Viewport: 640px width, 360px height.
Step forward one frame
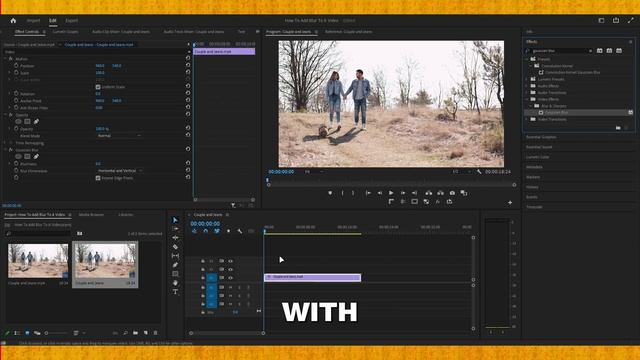coord(403,193)
